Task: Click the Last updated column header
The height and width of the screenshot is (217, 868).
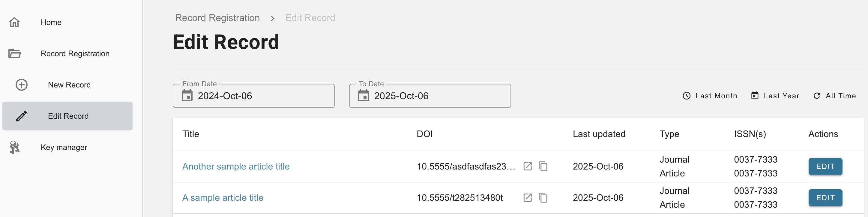Action: point(598,134)
